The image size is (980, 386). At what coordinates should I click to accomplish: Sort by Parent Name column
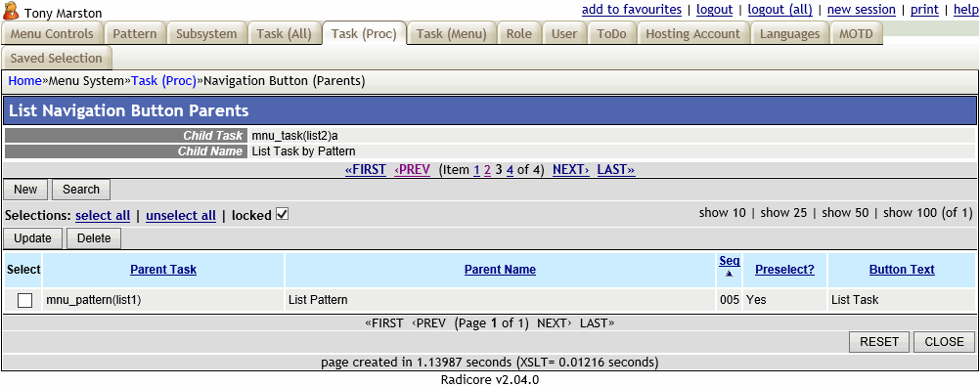point(500,270)
